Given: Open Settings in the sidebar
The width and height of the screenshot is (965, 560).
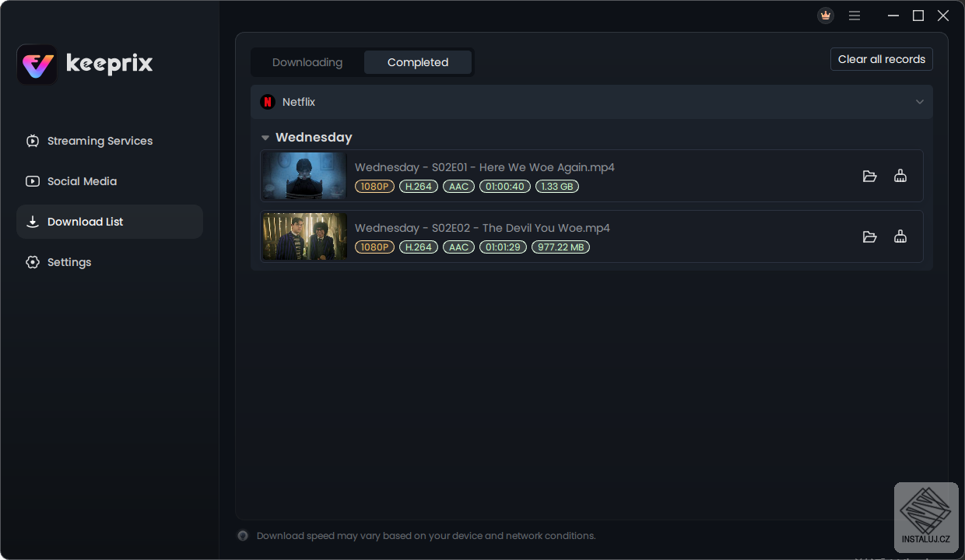Looking at the screenshot, I should tap(110, 262).
